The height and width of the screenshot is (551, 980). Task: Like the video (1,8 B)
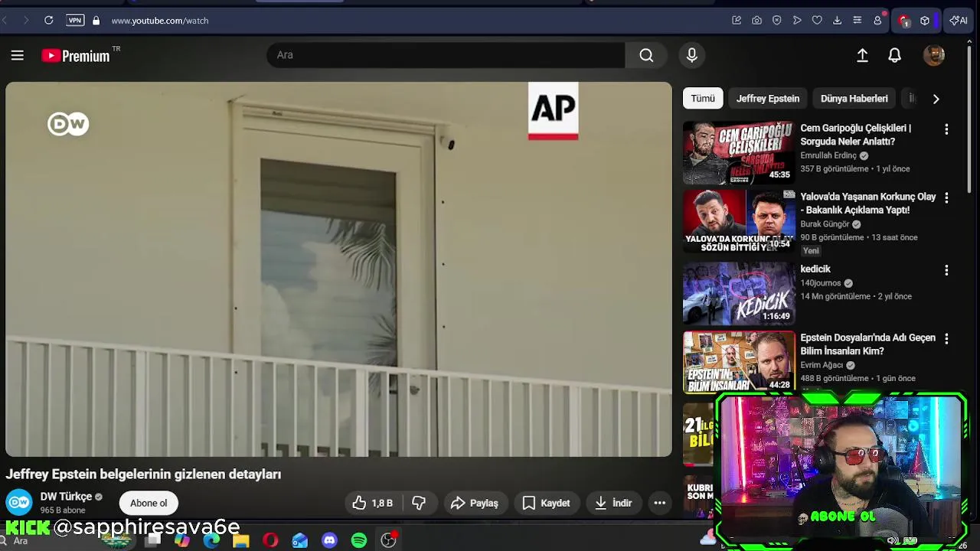[373, 503]
